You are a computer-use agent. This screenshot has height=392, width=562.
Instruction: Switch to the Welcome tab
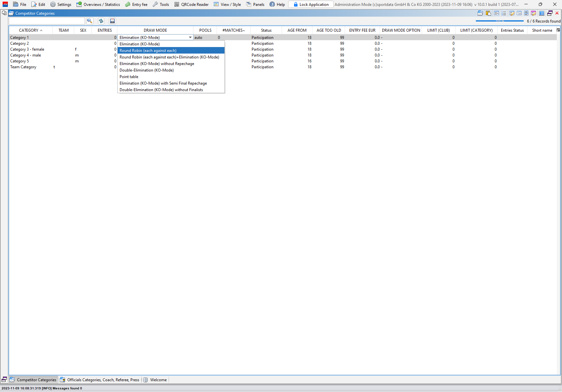point(158,380)
